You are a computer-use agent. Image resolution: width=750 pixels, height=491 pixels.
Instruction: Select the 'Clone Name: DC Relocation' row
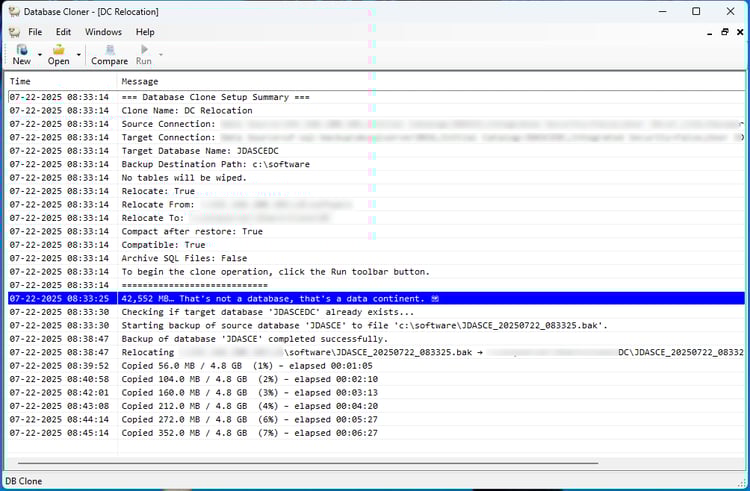376,110
